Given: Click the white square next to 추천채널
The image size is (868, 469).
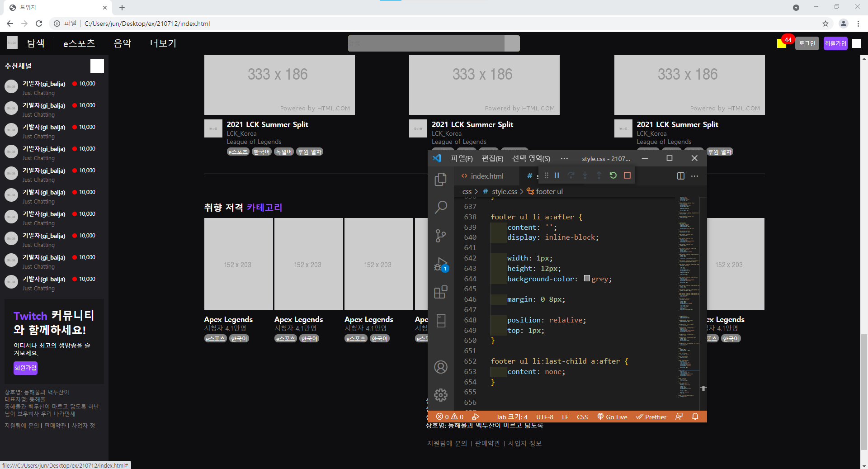Looking at the screenshot, I should pos(97,66).
